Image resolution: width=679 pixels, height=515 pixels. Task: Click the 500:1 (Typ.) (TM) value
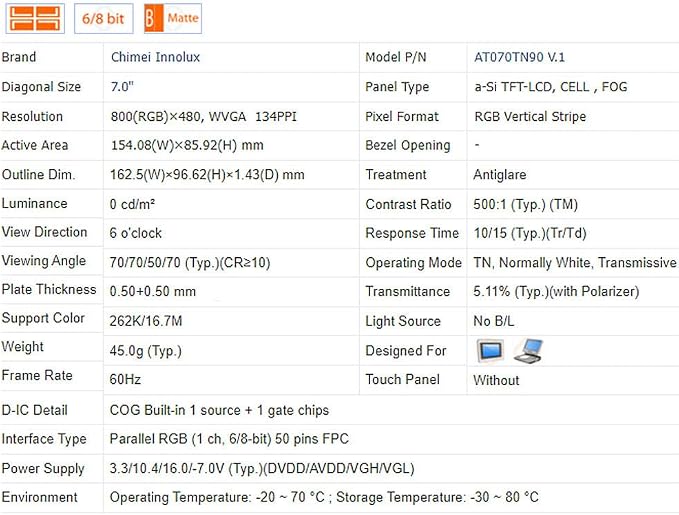(x=525, y=204)
